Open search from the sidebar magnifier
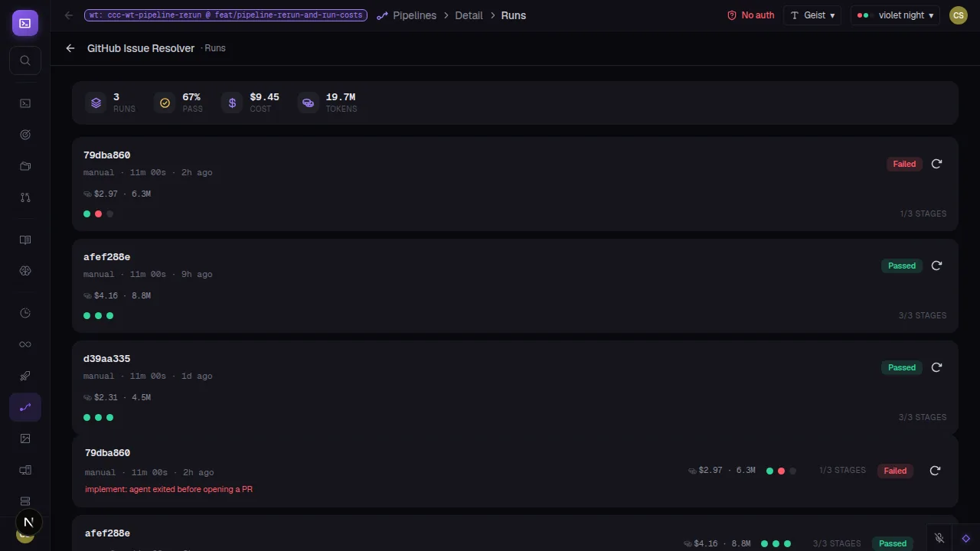Viewport: 980px width, 551px height. (25, 60)
